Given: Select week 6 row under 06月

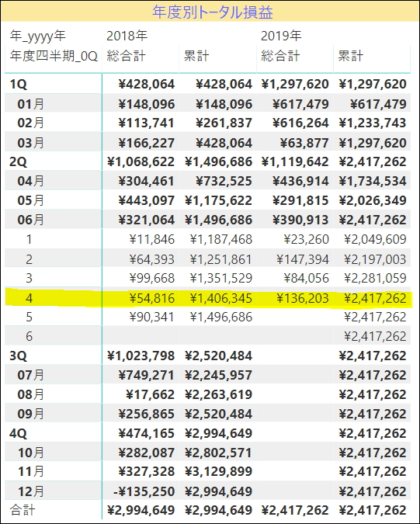Looking at the screenshot, I should pyautogui.click(x=29, y=336).
